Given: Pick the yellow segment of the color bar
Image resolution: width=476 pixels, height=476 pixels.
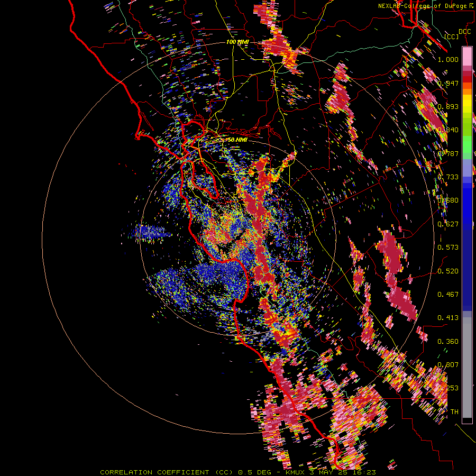Looking at the screenshot, I should [467, 104].
